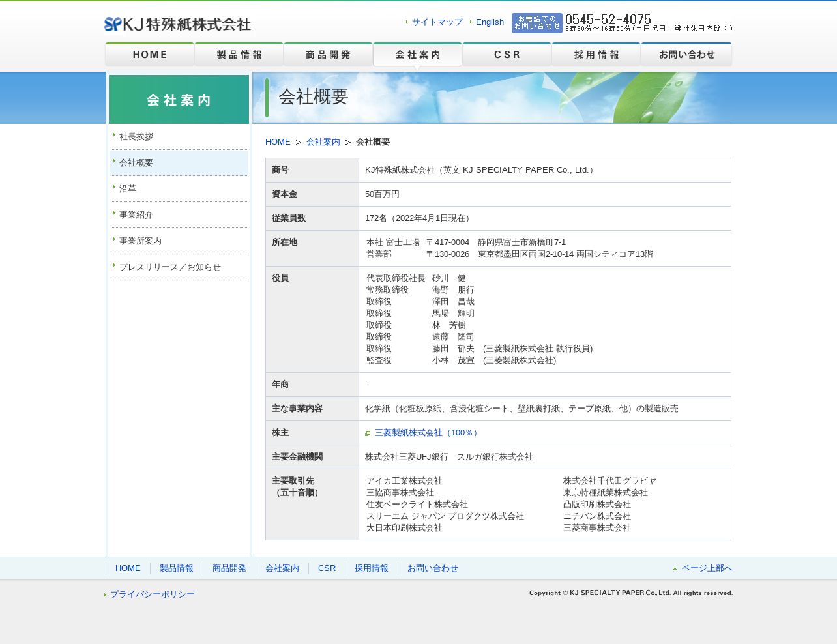Open 社長挨拶 in the sidebar
837x644 pixels.
179,137
